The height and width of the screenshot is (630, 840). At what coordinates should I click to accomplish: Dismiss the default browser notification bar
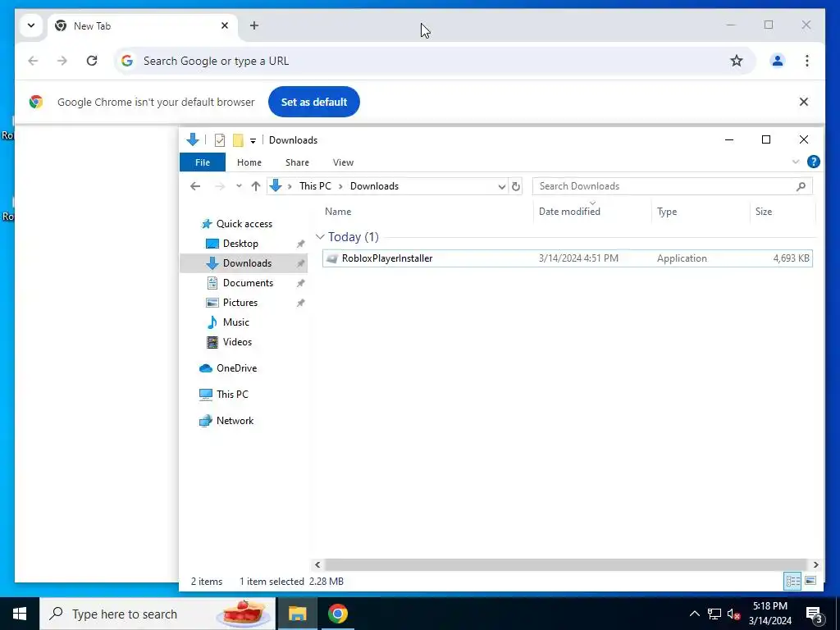(804, 102)
